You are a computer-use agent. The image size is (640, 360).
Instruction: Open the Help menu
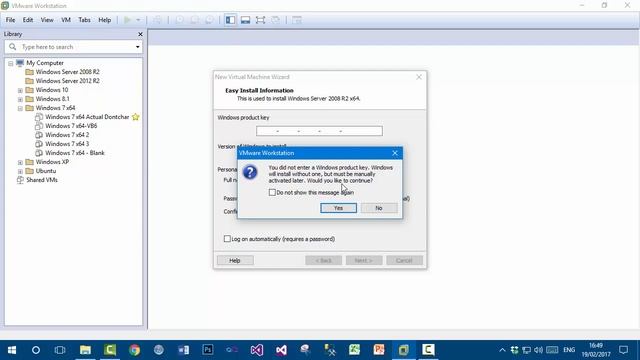[x=104, y=20]
